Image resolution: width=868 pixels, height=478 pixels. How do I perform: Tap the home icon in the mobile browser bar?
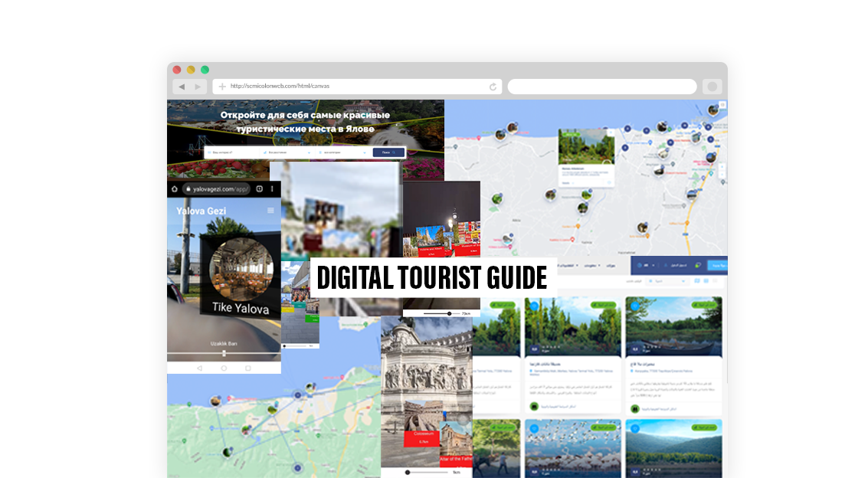click(175, 189)
